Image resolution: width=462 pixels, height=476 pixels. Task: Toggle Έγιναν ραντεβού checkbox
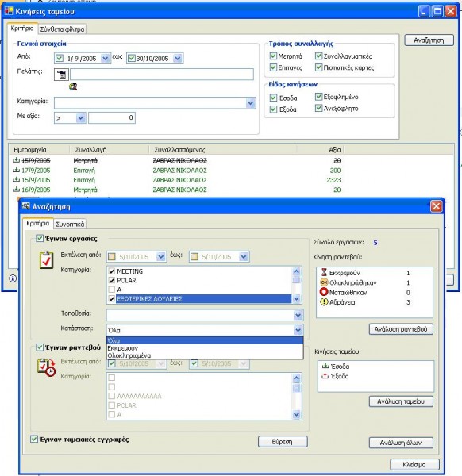[40, 347]
